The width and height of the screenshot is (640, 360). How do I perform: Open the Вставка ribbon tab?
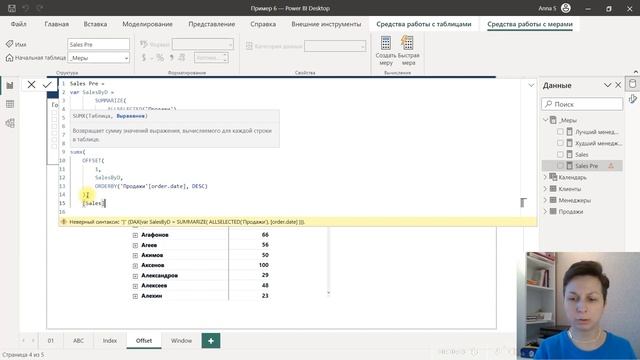[x=95, y=24]
